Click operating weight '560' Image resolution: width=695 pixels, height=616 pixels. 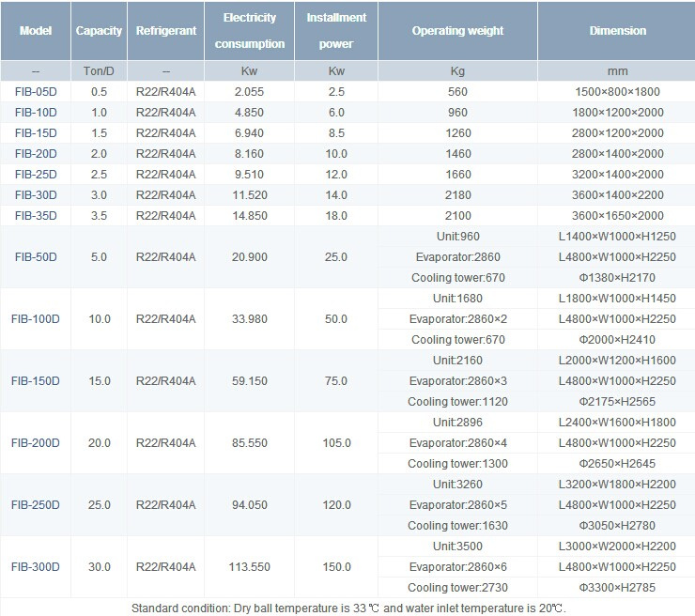pos(457,92)
